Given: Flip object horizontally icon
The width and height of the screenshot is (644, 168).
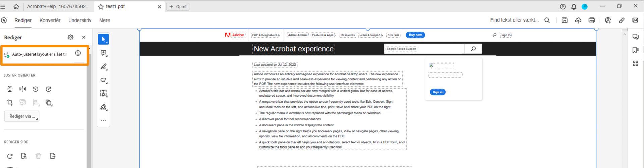Looking at the screenshot, I should coord(22,89).
